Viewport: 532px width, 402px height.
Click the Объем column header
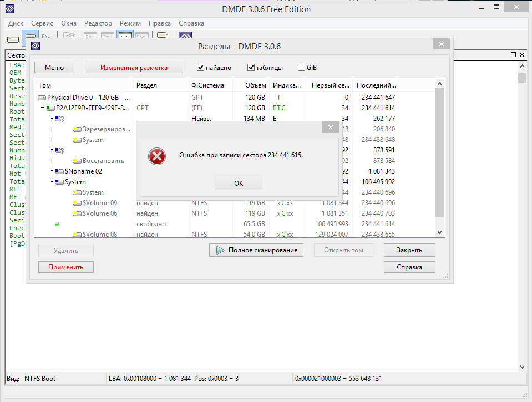251,85
